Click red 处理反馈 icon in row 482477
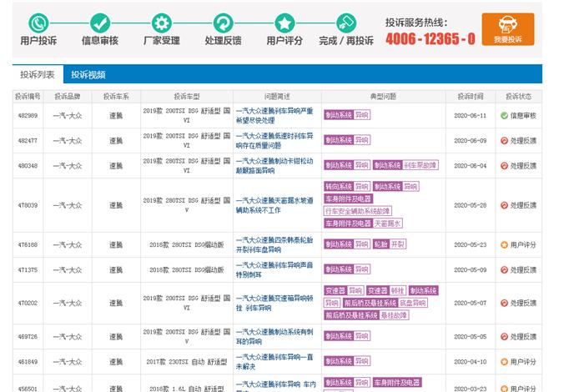This screenshot has height=392, width=584. 504,141
